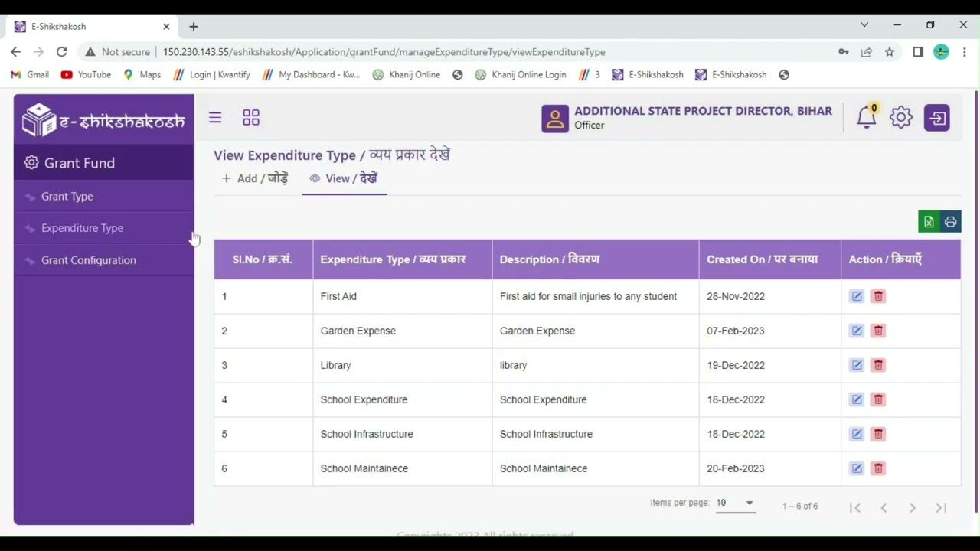Delete the Library expenditure row
Screen dimensions: 980x551
pyautogui.click(x=878, y=365)
